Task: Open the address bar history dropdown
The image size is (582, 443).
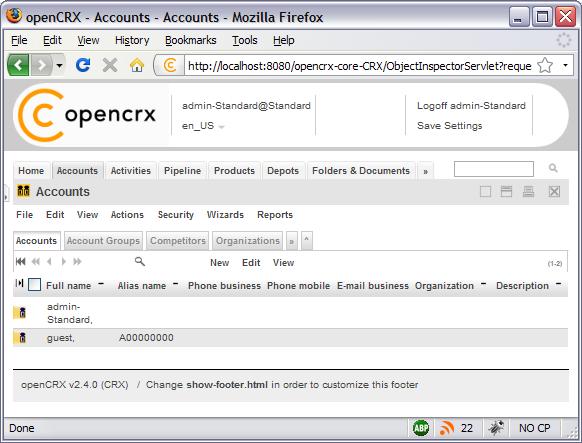Action: 565,66
